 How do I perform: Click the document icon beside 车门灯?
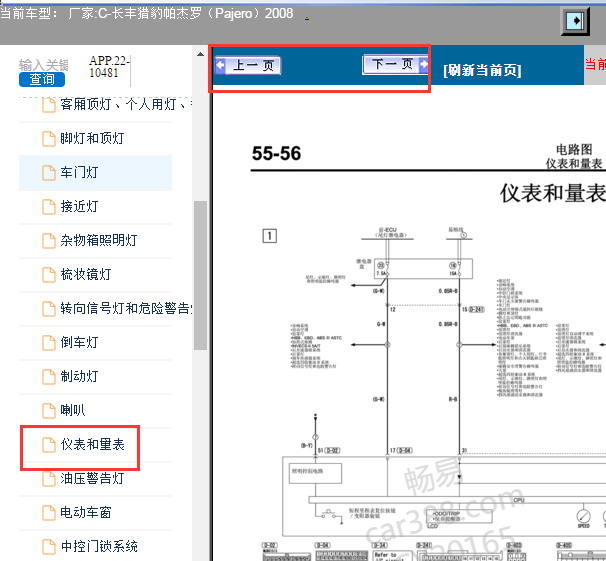click(49, 173)
